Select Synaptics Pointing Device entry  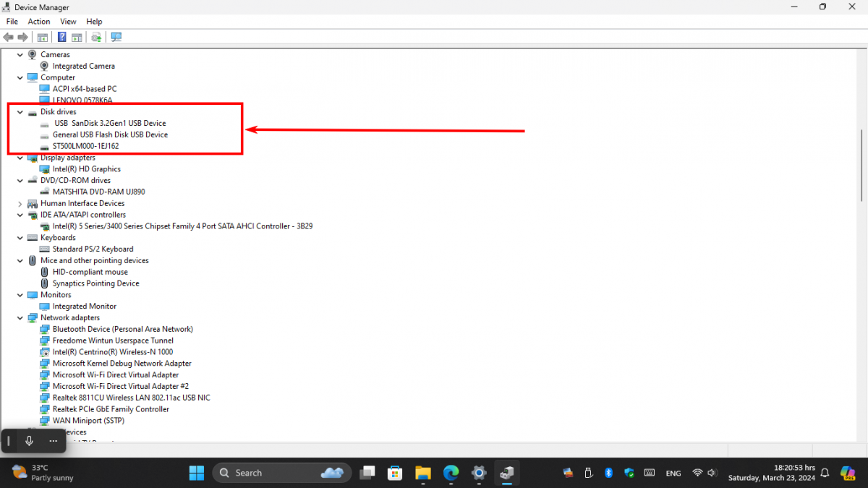96,283
